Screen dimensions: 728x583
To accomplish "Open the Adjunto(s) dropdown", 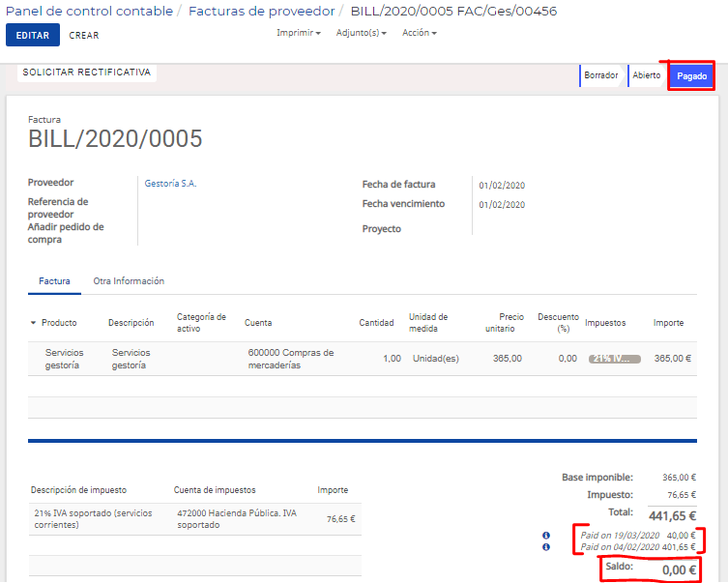I will (362, 33).
